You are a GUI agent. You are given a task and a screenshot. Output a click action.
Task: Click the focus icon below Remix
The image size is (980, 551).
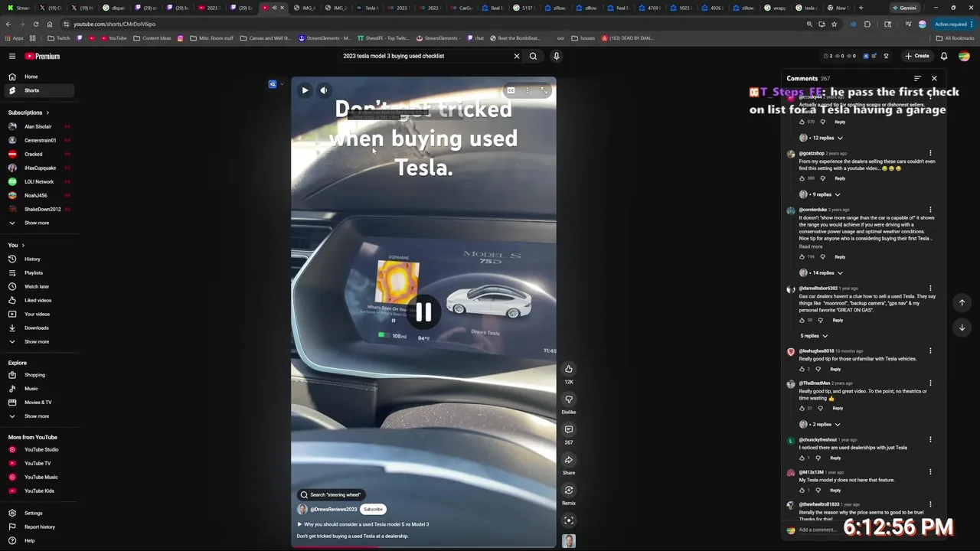(569, 520)
